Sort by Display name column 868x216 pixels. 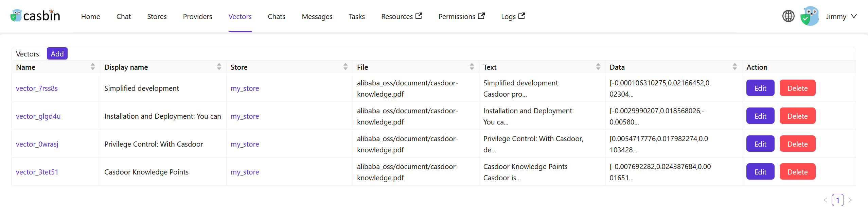219,67
